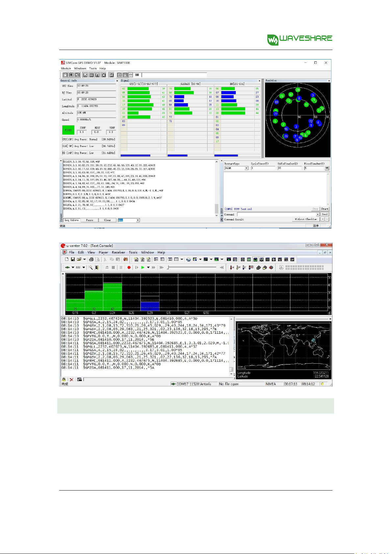Close the Signal panel in SIMCom
Screen dimensions: 392x554
(x=259, y=81)
